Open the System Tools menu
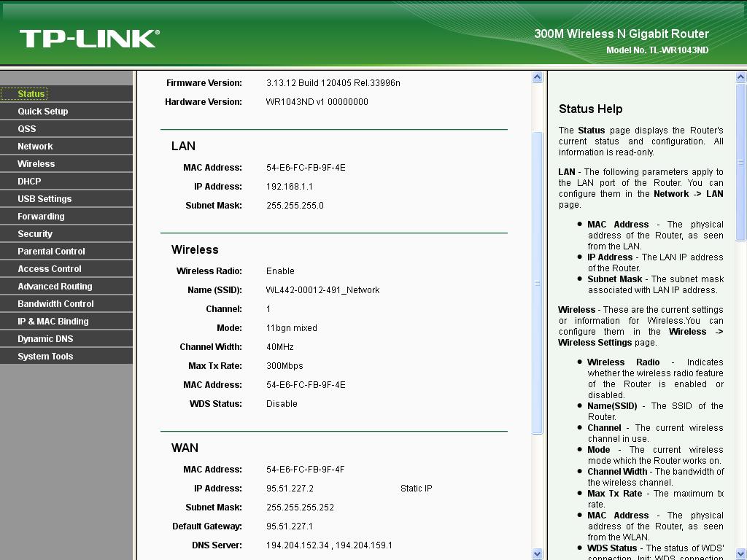The image size is (747, 560). 45,357
